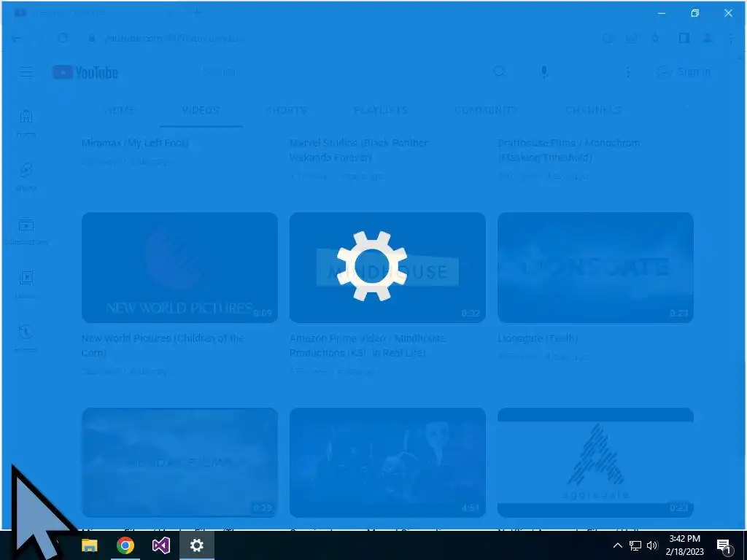The width and height of the screenshot is (747, 560).
Task: Select the Settings gear taskbar button
Action: pyautogui.click(x=197, y=545)
